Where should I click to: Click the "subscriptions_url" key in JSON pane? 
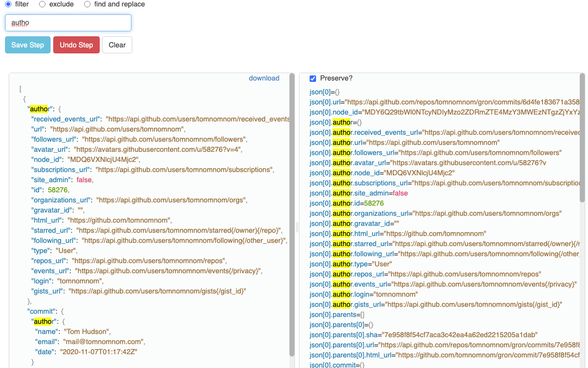coord(62,170)
